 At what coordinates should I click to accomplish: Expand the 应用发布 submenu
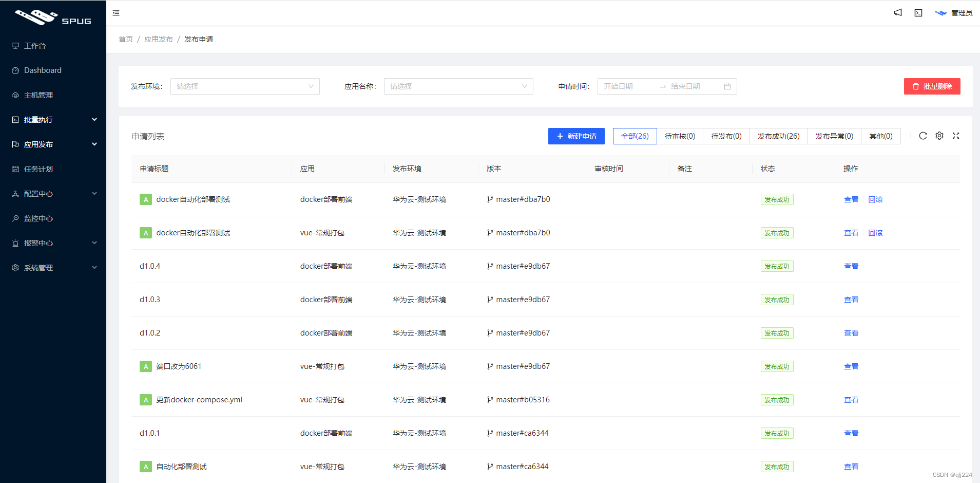[x=53, y=144]
